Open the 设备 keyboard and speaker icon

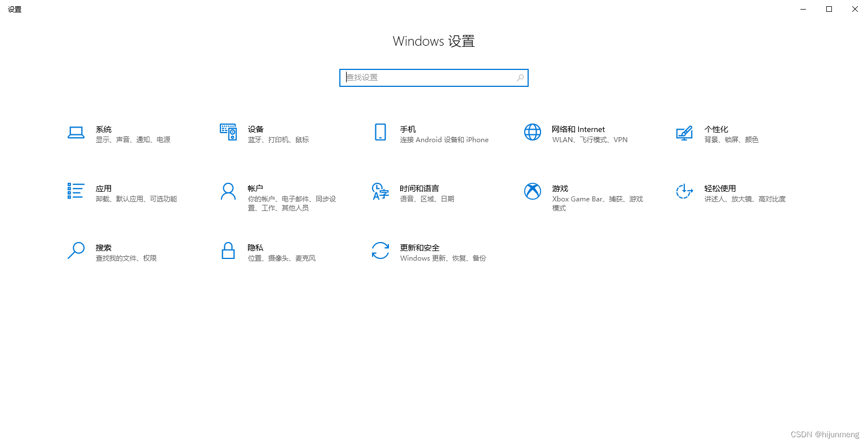[x=228, y=132]
